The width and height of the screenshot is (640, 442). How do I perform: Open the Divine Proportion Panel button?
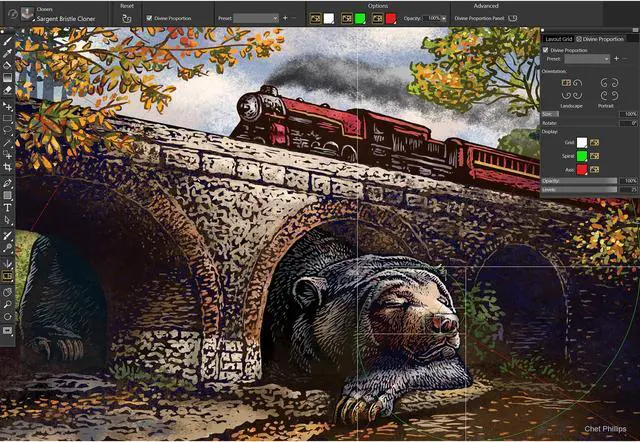coord(512,18)
